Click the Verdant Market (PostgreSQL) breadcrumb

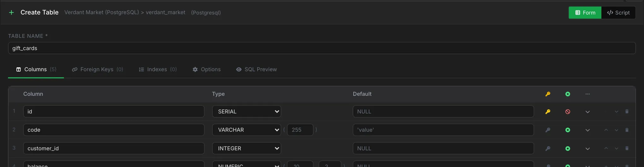pyautogui.click(x=102, y=12)
